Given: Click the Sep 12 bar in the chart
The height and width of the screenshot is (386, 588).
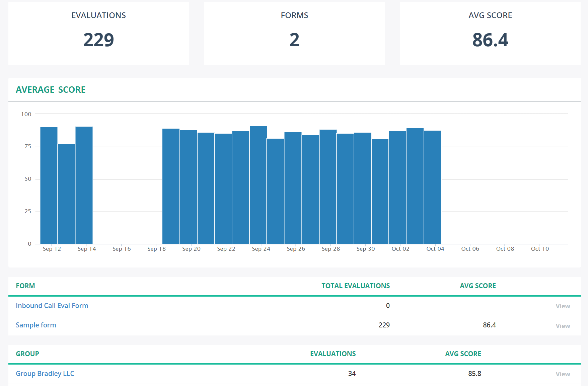Looking at the screenshot, I should point(49,185).
